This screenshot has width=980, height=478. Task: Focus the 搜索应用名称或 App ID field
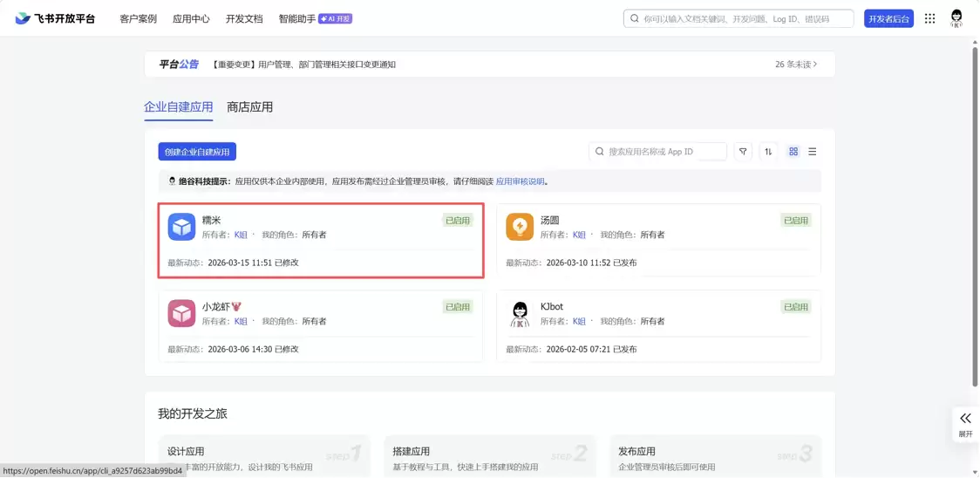point(658,152)
